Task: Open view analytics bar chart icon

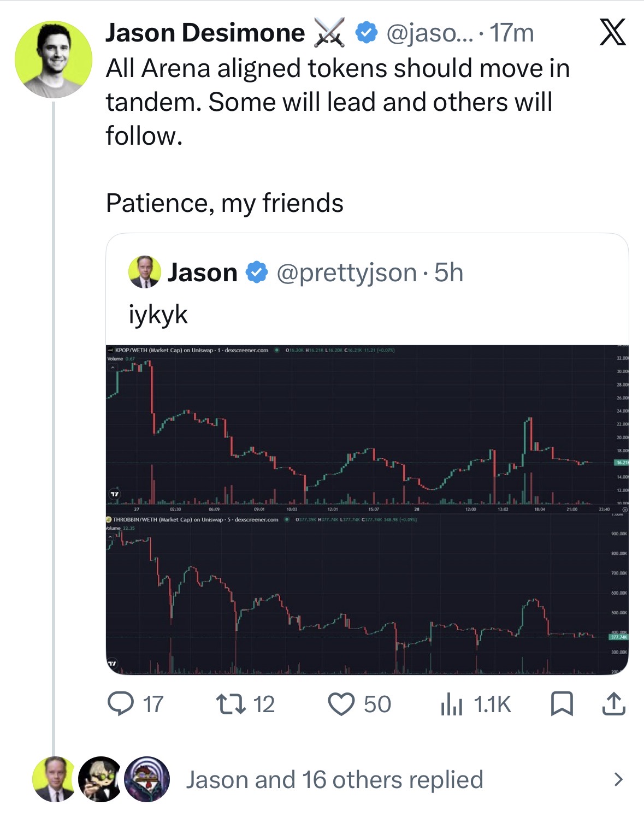Action: (452, 704)
